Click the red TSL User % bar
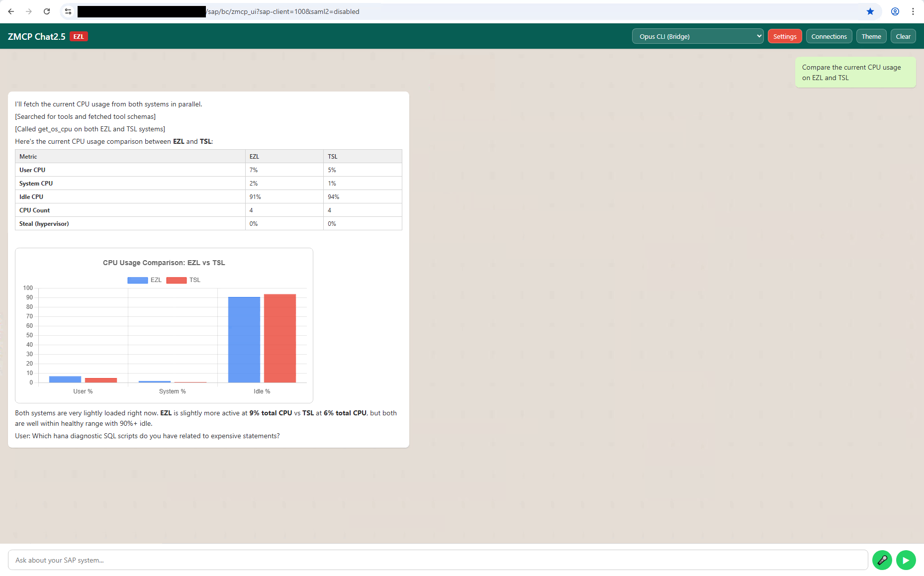 click(101, 380)
